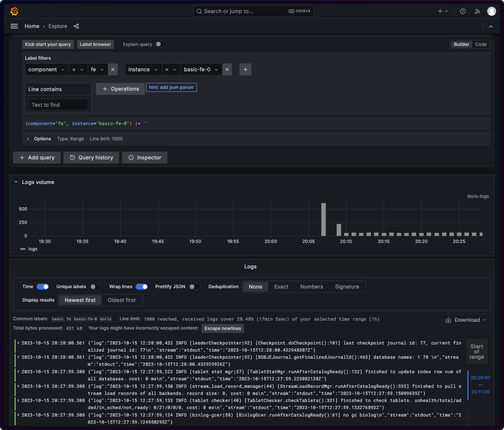Click the 20:28:00 range timestamp

point(480,378)
